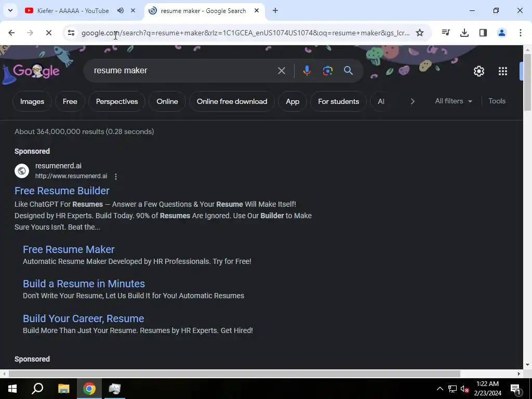Open the media control icon in toolbar
This screenshot has height=399, width=532.
tap(446, 33)
